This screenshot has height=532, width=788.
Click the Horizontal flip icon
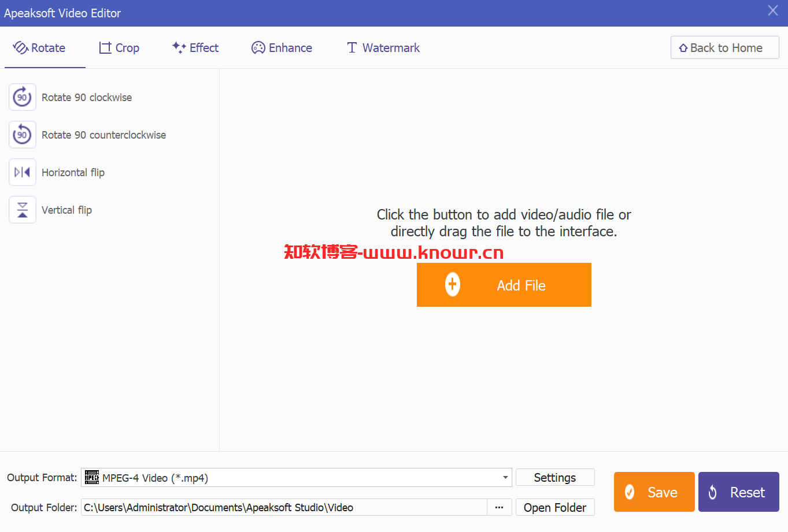pyautogui.click(x=23, y=172)
